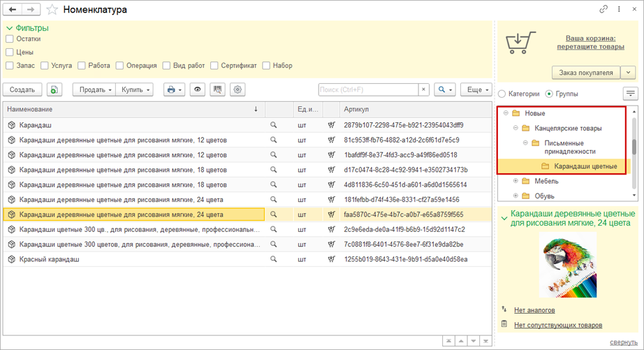Click the cart icon in Карандаш row

click(x=331, y=125)
